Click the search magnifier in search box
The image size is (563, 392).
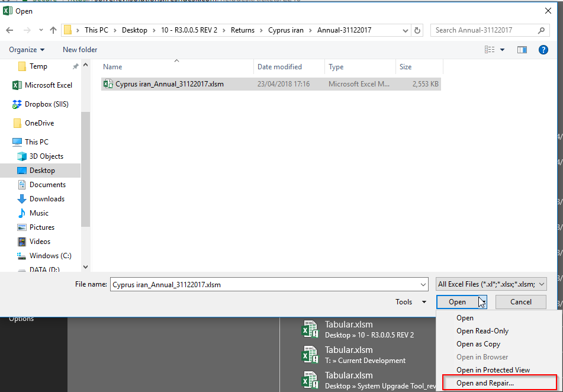[541, 30]
